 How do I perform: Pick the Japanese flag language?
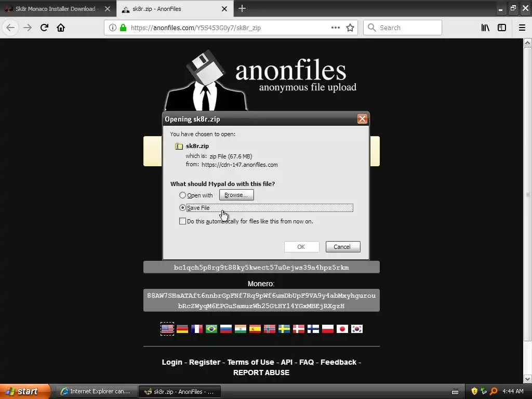click(342, 329)
